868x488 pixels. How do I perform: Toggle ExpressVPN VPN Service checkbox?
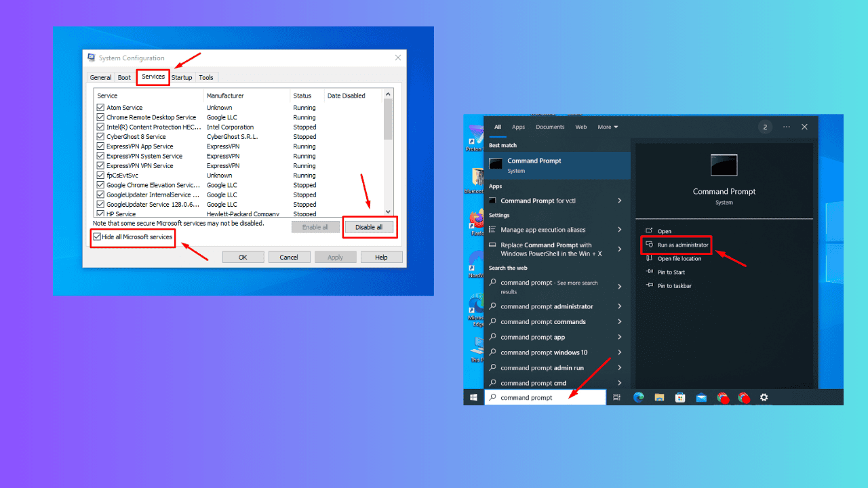100,165
